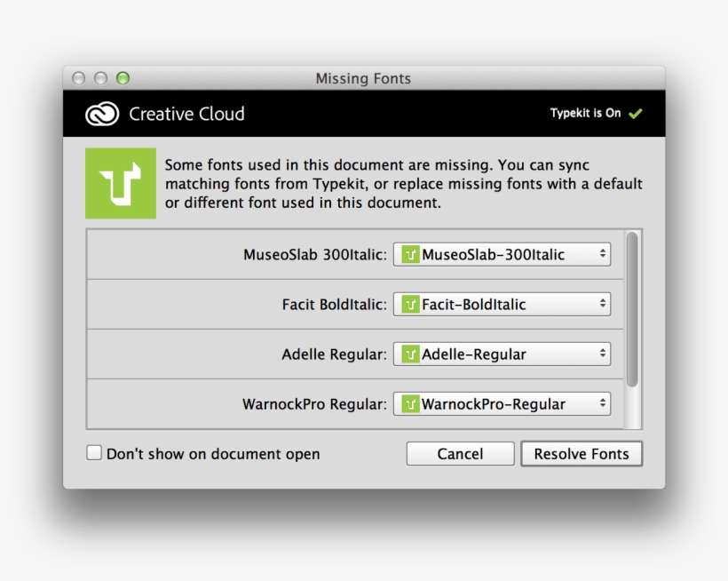
Task: Open the MuseoSlab-300Italic replacement dropdown
Action: click(502, 254)
